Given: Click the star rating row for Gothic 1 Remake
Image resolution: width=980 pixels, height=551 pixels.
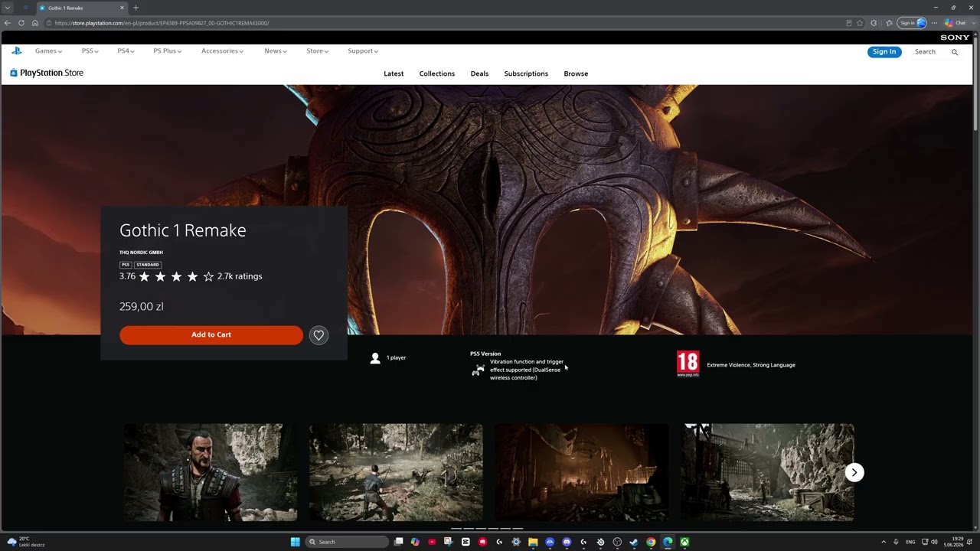Looking at the screenshot, I should click(176, 276).
